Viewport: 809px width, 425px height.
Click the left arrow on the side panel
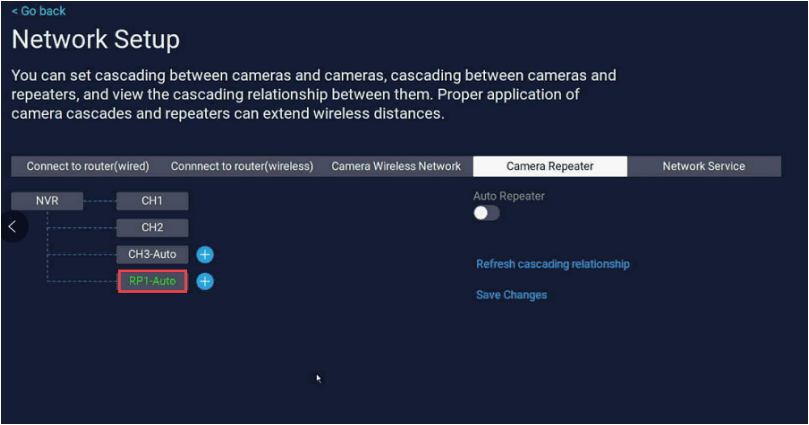12,227
